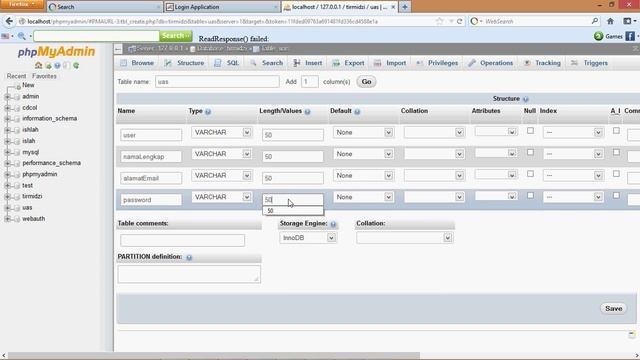Open the Operations tab
The image size is (640, 360).
[x=491, y=63]
